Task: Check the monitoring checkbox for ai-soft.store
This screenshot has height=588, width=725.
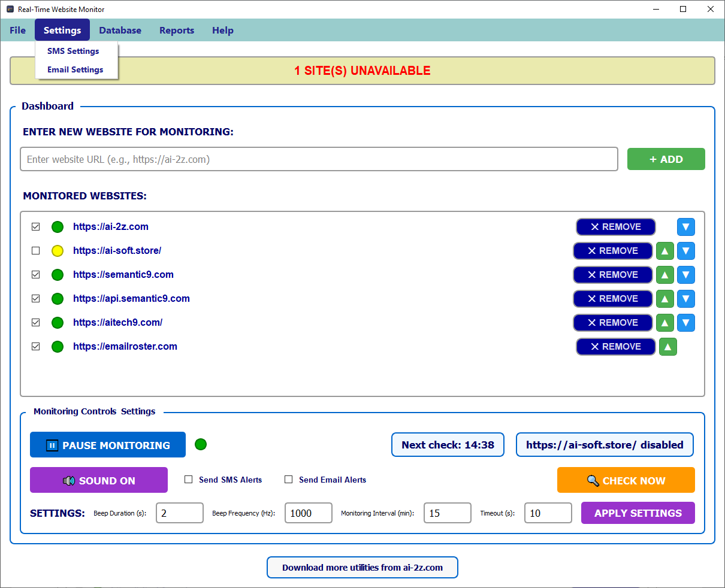Action: tap(35, 251)
